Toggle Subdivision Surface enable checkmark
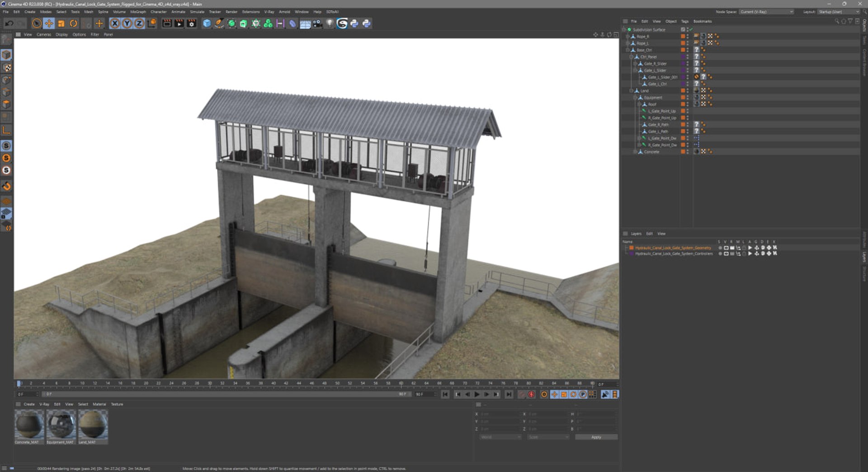The width and height of the screenshot is (868, 472). point(691,29)
